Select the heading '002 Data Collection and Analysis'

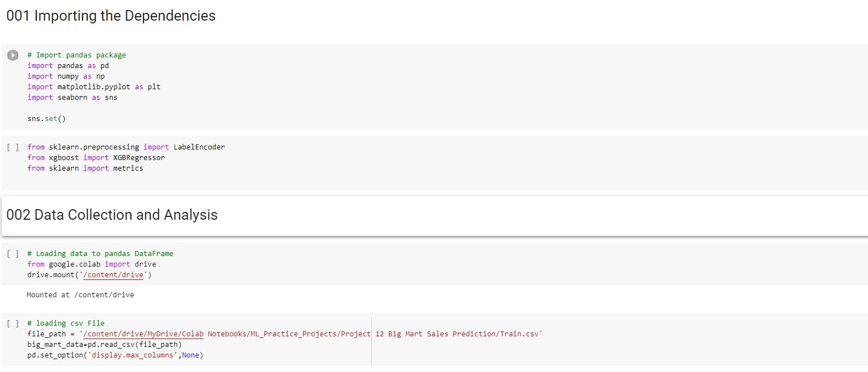click(112, 215)
